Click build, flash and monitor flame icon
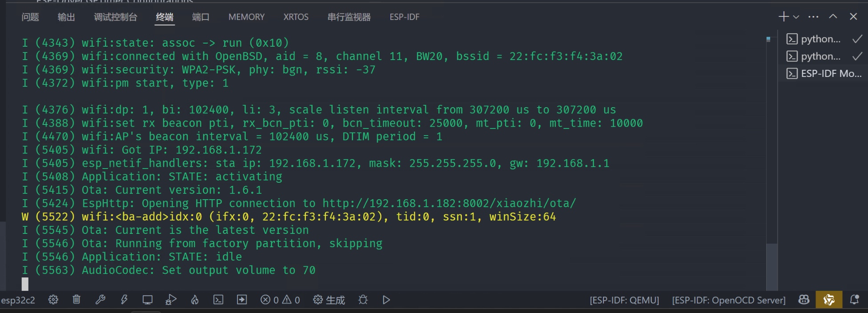 [x=195, y=300]
